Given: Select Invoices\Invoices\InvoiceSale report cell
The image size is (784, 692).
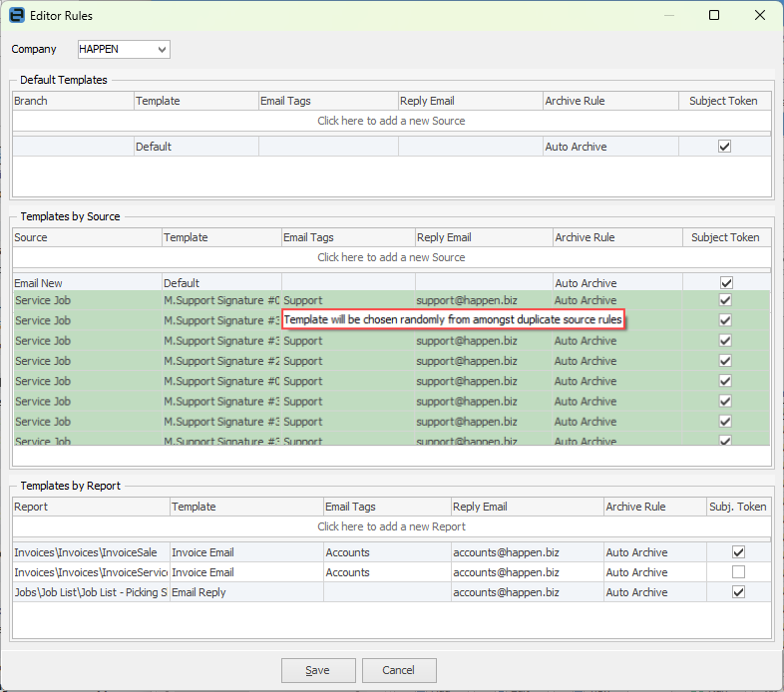Looking at the screenshot, I should point(91,552).
